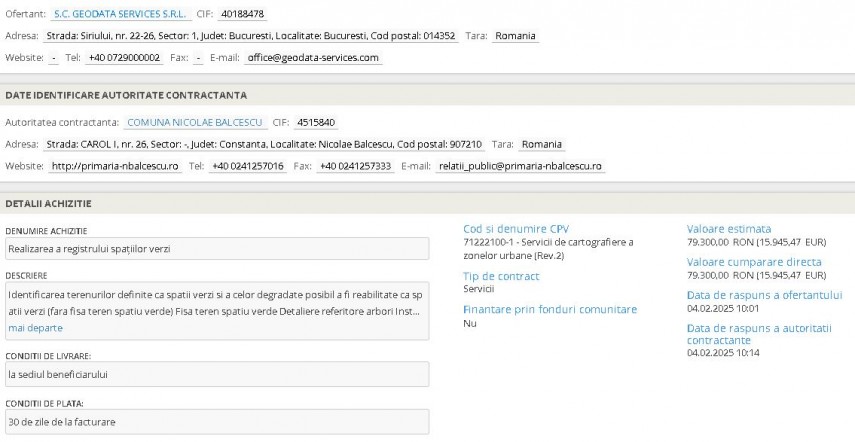Click the 'Cod si denumire CPV' label
This screenshot has height=442, width=855.
516,229
